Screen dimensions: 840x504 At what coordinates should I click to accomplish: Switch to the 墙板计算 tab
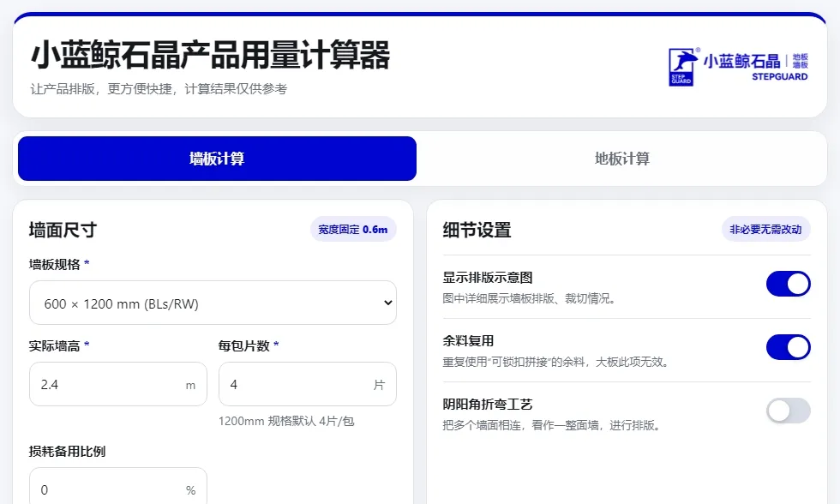click(x=217, y=159)
